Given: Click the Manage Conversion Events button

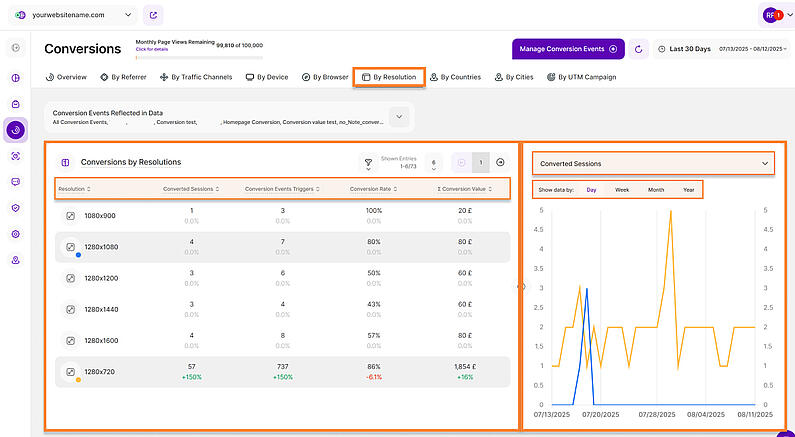Looking at the screenshot, I should (568, 49).
